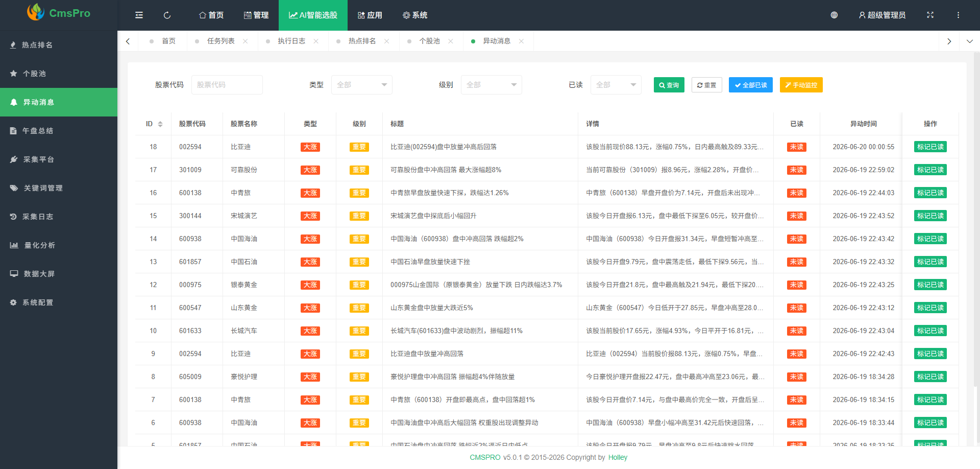The image size is (980, 469).
Task: Open the 级别 filter dropdown
Action: 492,85
